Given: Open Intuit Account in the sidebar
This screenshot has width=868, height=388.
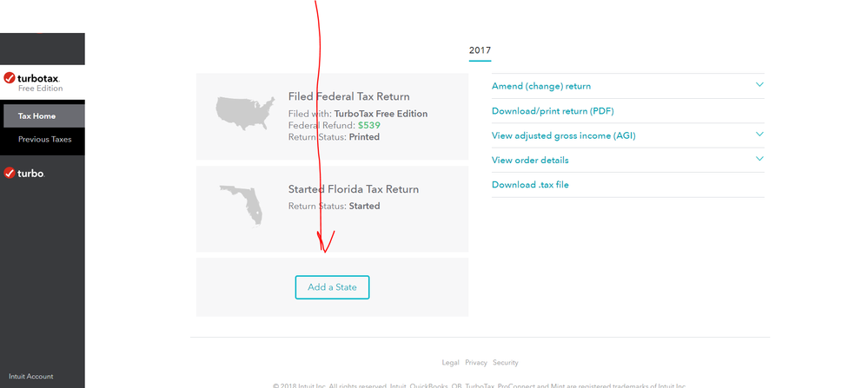Looking at the screenshot, I should (31, 376).
